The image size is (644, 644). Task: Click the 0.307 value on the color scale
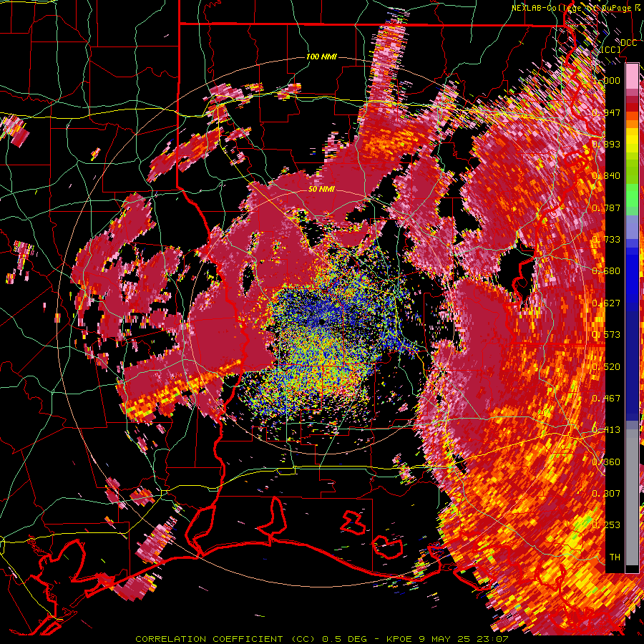click(606, 493)
